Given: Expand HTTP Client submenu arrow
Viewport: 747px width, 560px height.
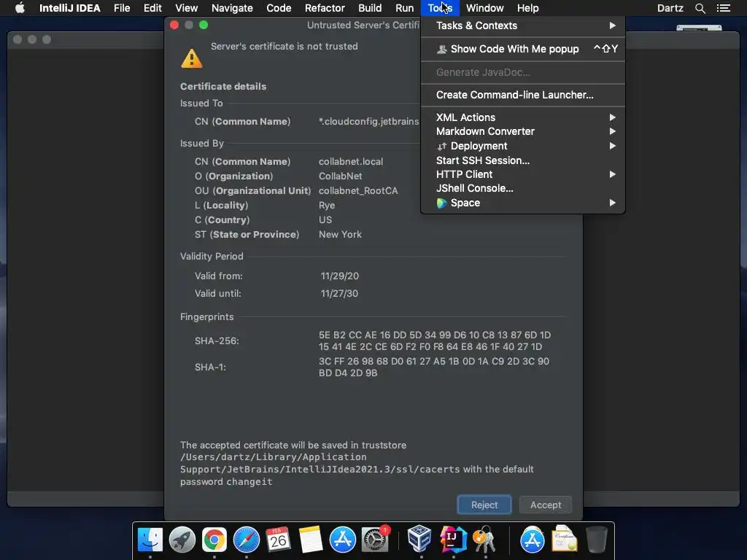Looking at the screenshot, I should pyautogui.click(x=612, y=175).
